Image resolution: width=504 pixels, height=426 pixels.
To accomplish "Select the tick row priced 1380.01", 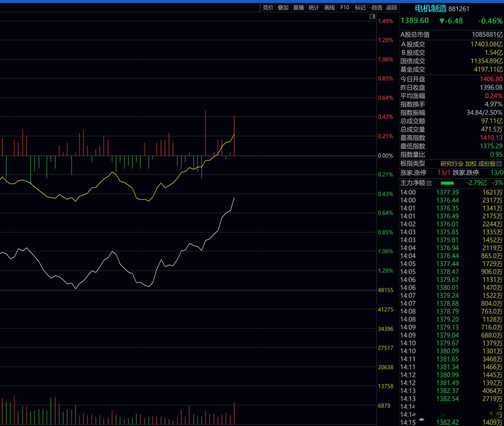I will (451, 288).
